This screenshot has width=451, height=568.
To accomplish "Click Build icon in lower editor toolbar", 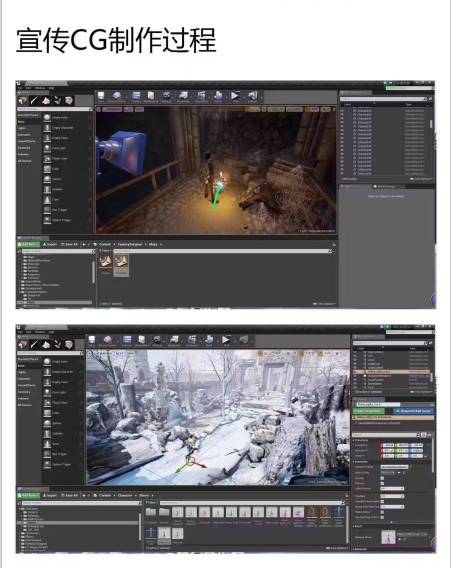I will point(209,341).
